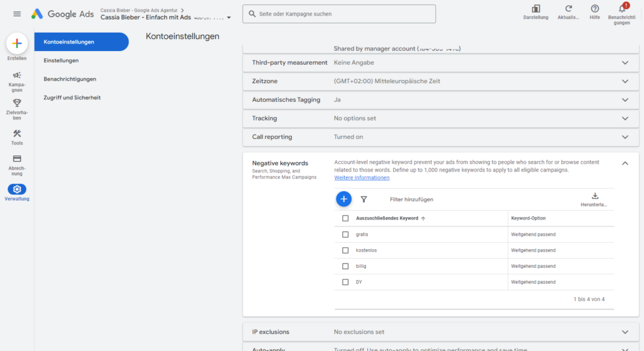The height and width of the screenshot is (351, 644).
Task: Click Weitgehend passend in the DY row
Action: click(x=533, y=282)
